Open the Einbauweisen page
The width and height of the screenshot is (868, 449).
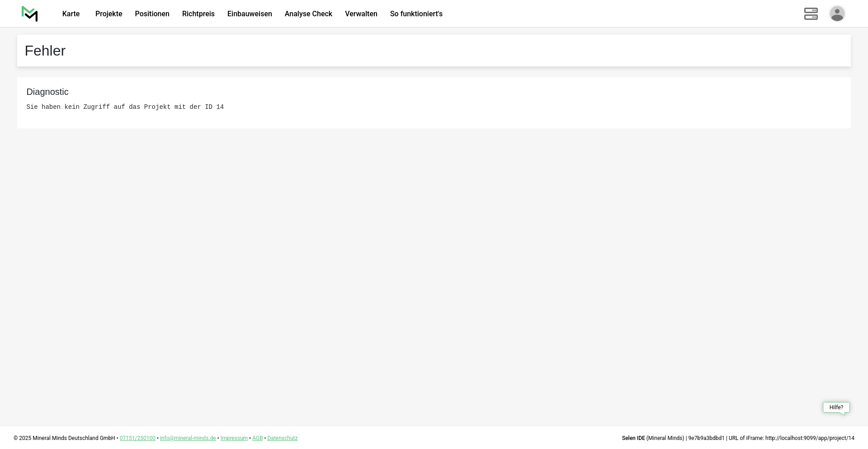pos(250,14)
